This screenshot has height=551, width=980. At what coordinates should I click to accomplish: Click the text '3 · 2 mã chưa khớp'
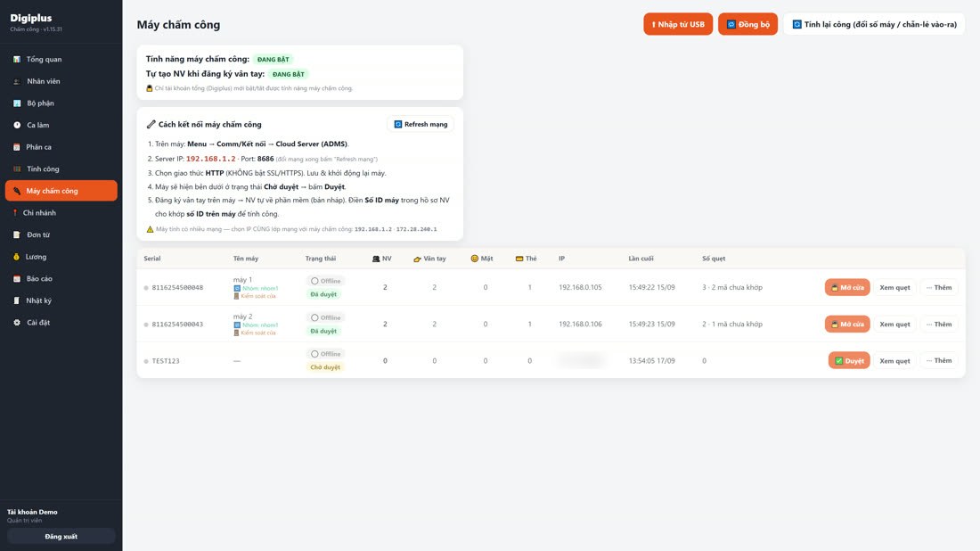click(x=731, y=288)
